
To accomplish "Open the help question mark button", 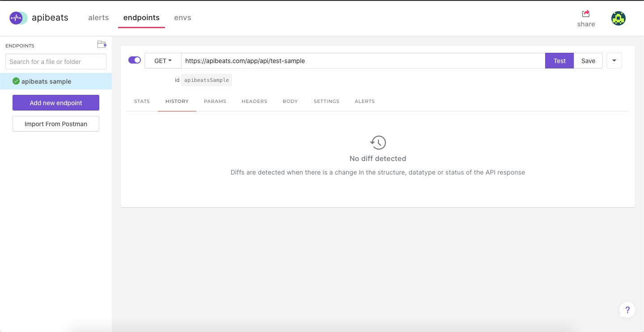I will tap(627, 310).
